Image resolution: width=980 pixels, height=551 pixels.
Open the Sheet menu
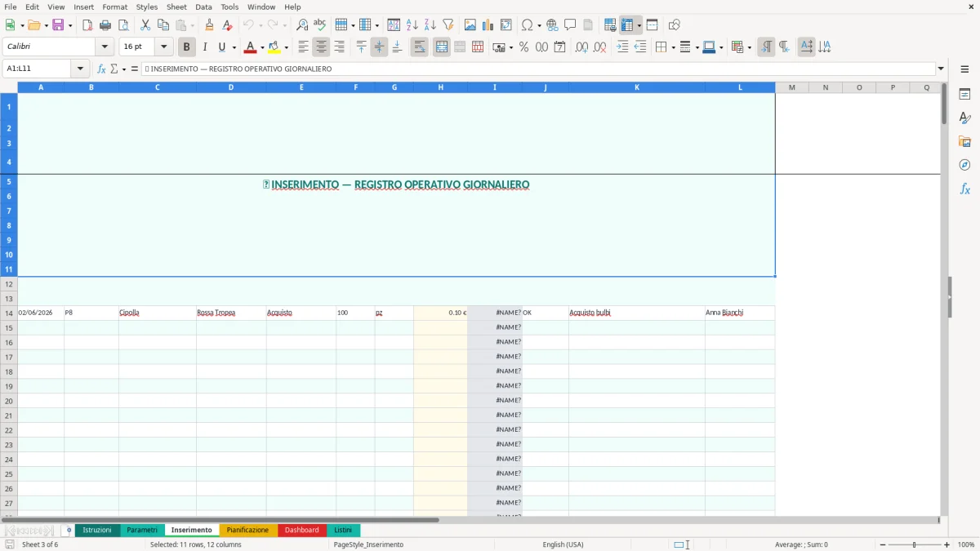tap(176, 7)
